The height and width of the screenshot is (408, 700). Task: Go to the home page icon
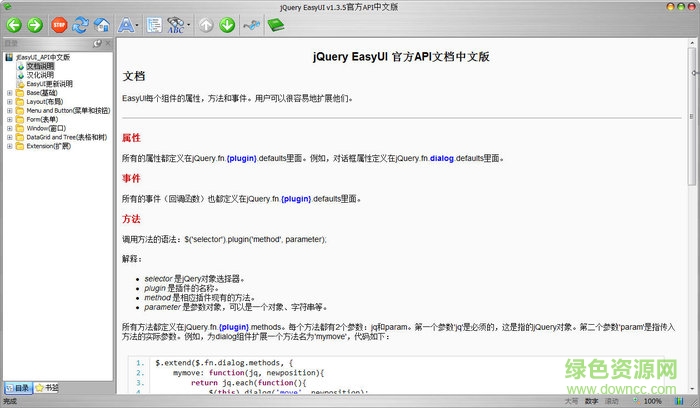[x=102, y=25]
